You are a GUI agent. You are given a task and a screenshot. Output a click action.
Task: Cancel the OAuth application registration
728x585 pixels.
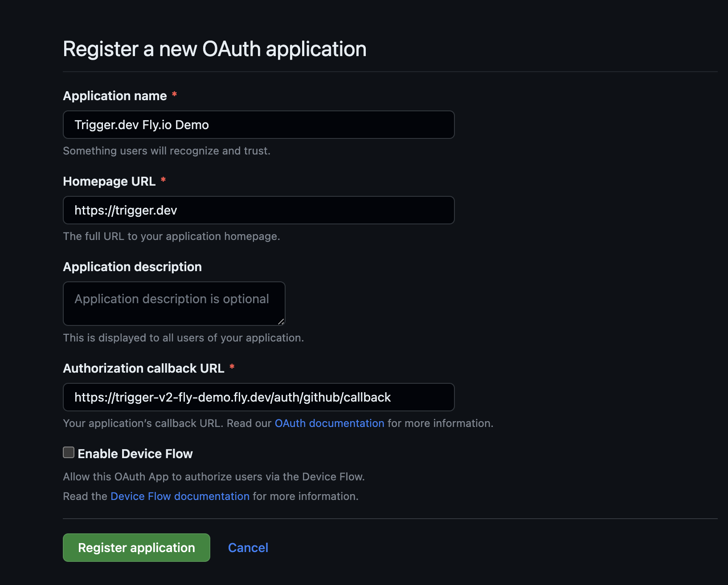click(x=248, y=548)
